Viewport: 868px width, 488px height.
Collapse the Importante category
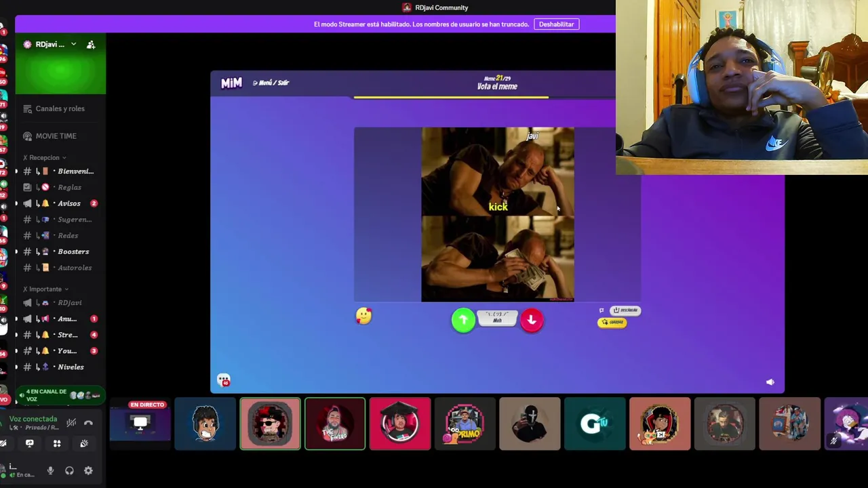(x=45, y=289)
